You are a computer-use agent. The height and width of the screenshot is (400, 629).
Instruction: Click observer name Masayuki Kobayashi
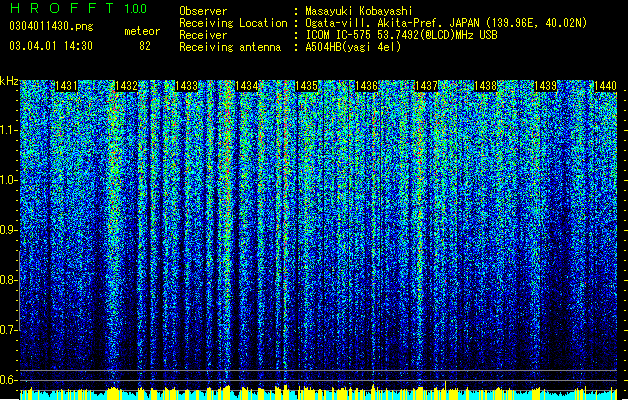359,11
